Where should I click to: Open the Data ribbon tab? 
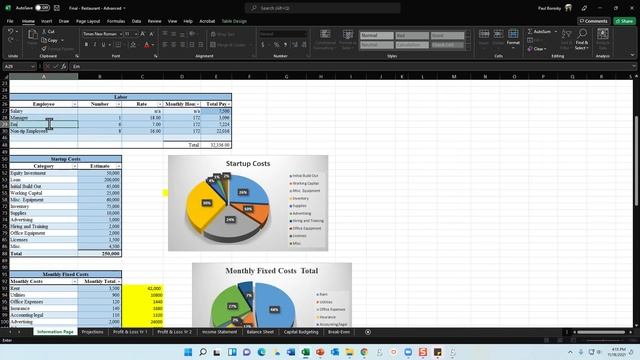(136, 21)
